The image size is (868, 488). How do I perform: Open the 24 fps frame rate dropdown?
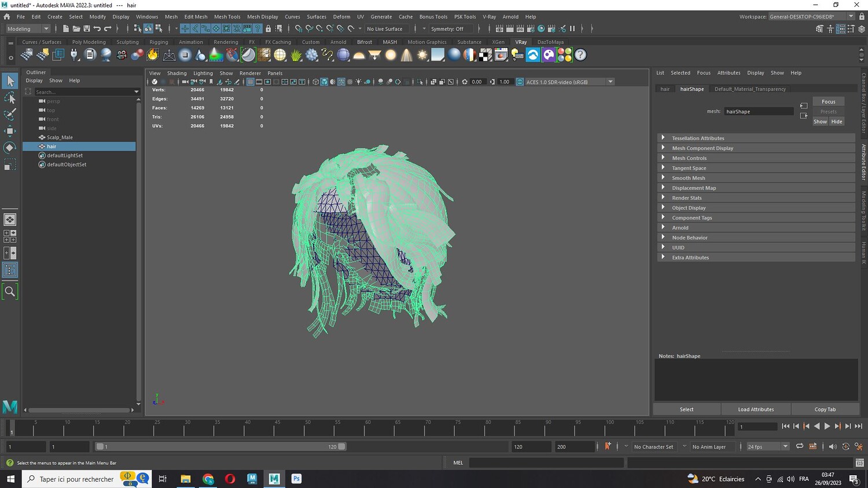click(767, 446)
